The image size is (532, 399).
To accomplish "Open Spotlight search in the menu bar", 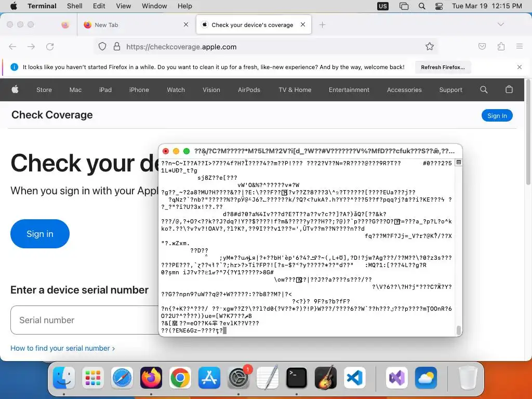I will (422, 6).
